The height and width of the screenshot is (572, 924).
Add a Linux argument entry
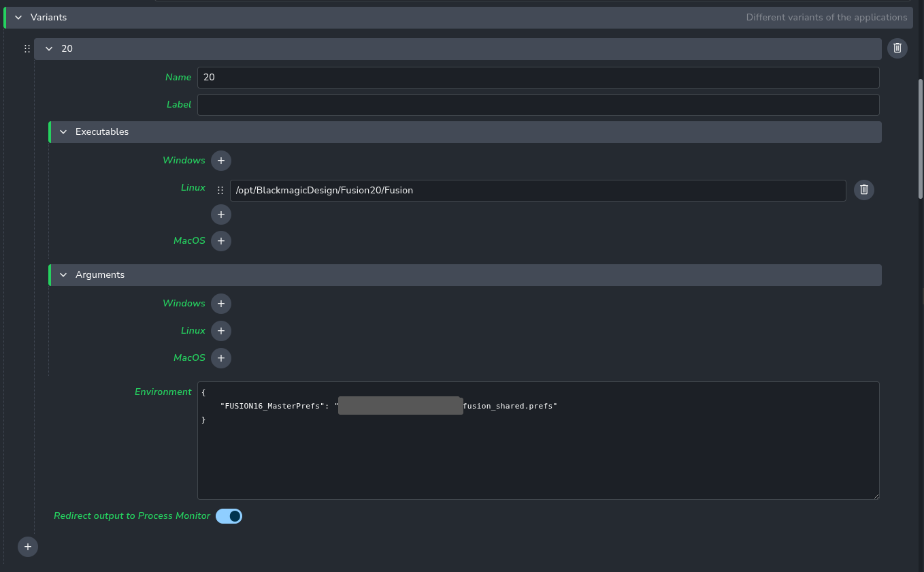220,331
